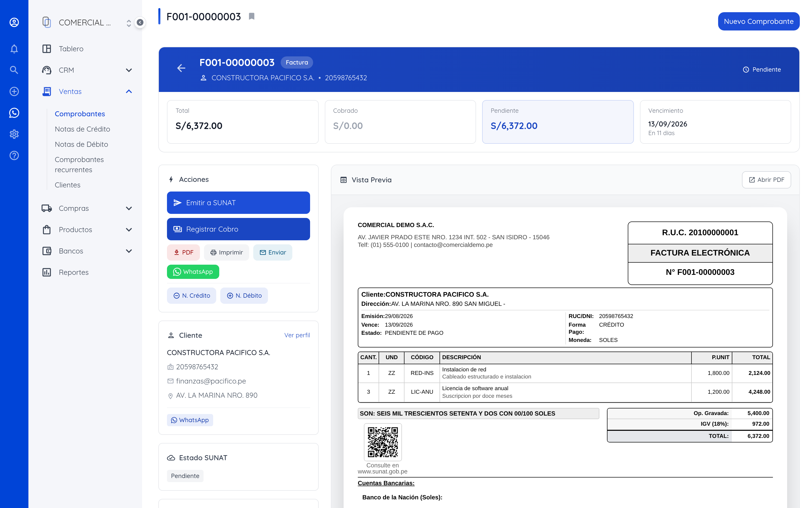Click the Vencimiento 13/09/2026 card

pos(715,122)
